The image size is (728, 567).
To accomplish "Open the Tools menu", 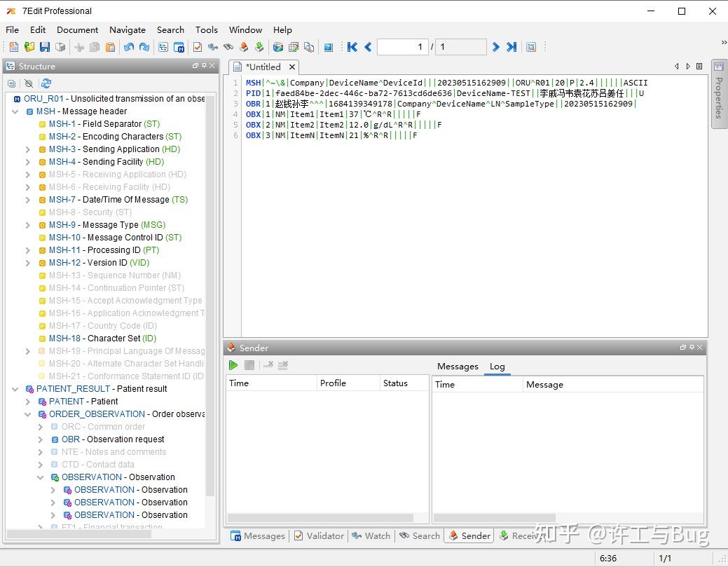I will [x=206, y=29].
